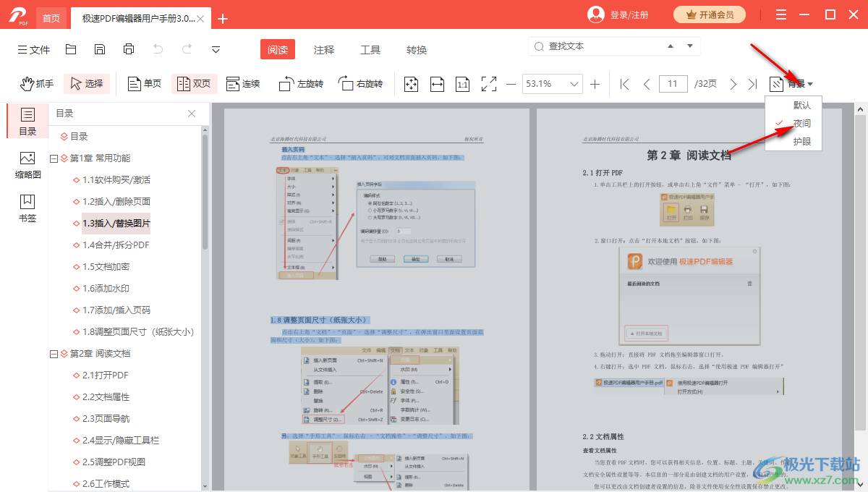Enter full screen reading mode
This screenshot has height=492, width=868.
489,84
